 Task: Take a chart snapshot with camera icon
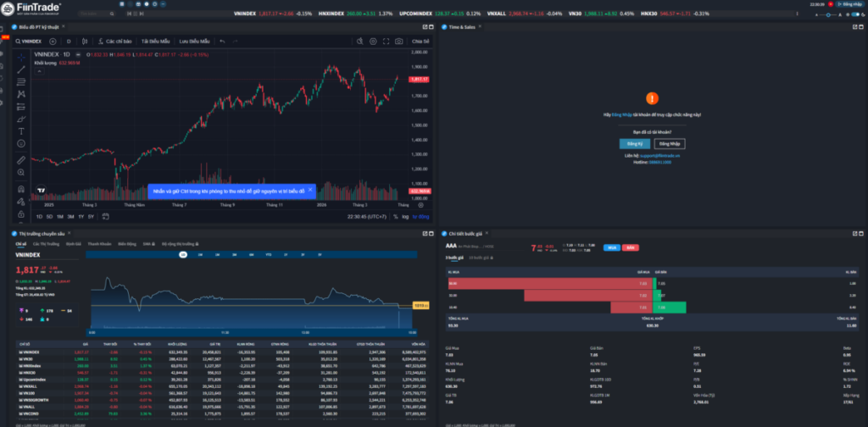click(x=399, y=41)
